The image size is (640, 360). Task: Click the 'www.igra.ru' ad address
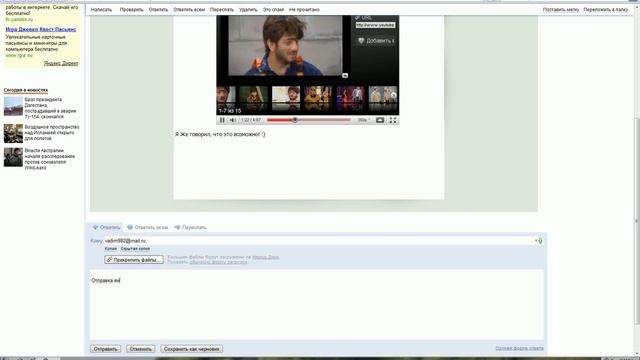click(x=19, y=56)
